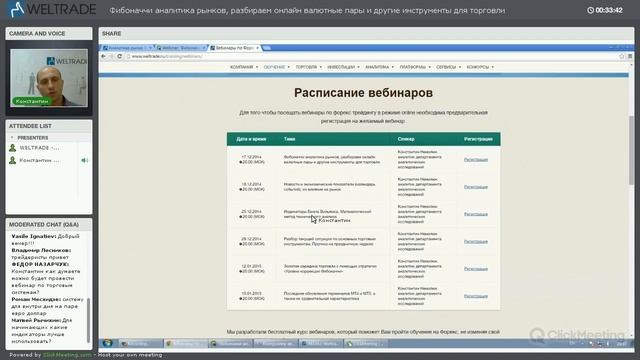Click the first taskbar button after Start
The image size is (640, 360).
tap(140, 344)
